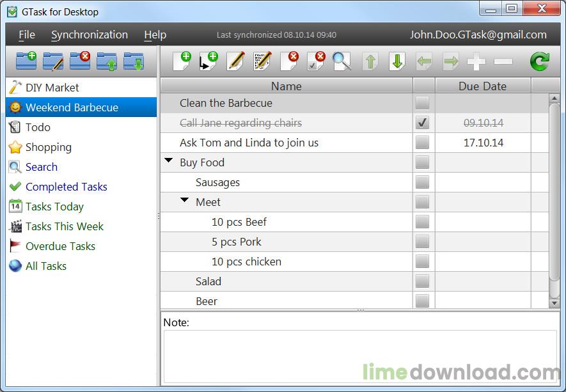Image resolution: width=566 pixels, height=392 pixels.
Task: Select the 10 pcs Beef task
Action: [354, 222]
